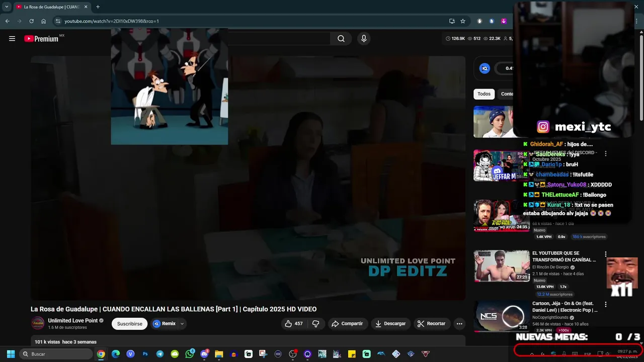Click the vidIQ Remix button
The width and height of the screenshot is (644, 362).
165,324
